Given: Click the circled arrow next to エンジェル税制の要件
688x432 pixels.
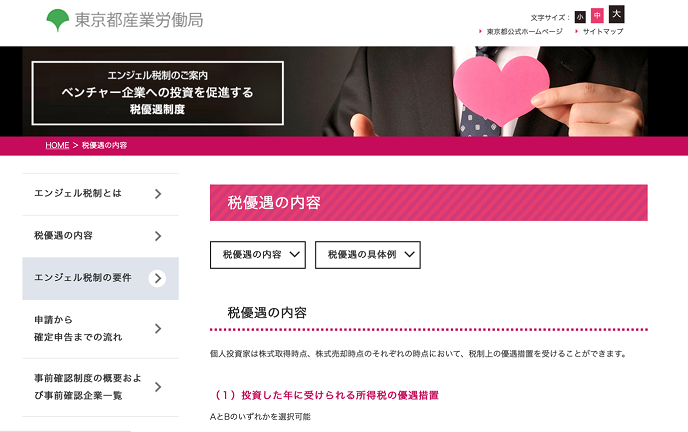Looking at the screenshot, I should click(158, 278).
